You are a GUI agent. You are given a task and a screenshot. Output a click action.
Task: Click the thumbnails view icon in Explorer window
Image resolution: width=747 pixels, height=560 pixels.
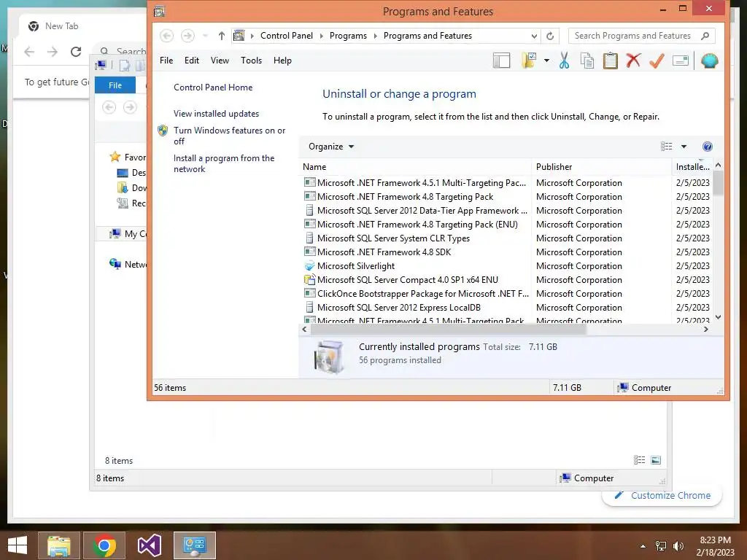tap(656, 460)
